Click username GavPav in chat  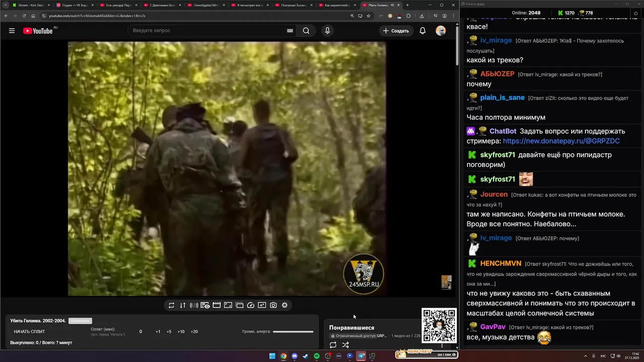493,327
